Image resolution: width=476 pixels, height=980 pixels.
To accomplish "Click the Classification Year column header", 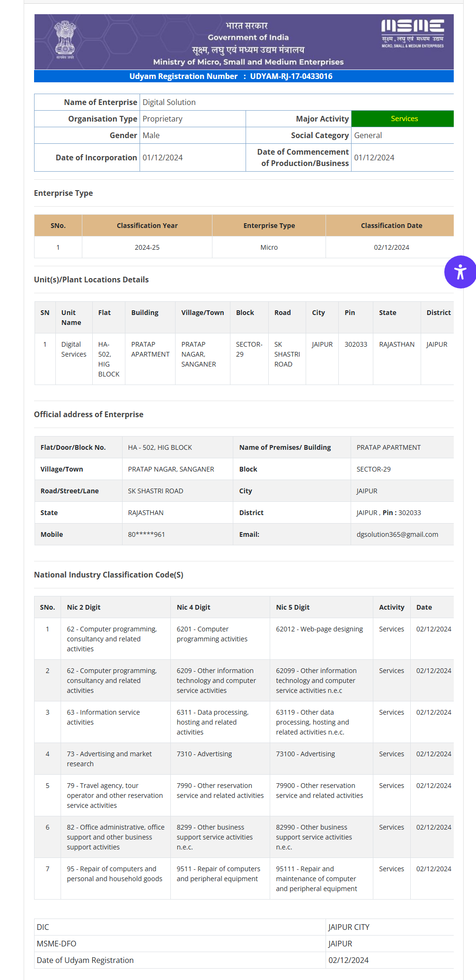I will (x=147, y=226).
